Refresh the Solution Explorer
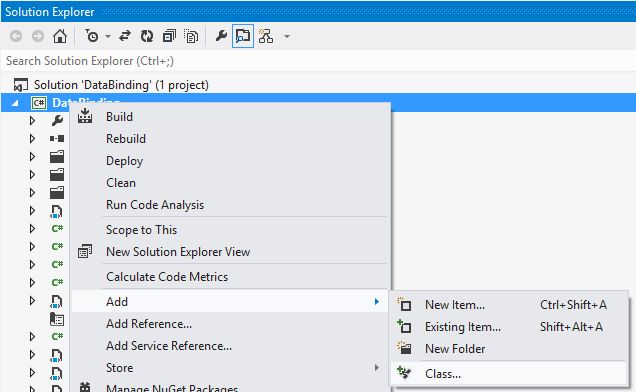The width and height of the screenshot is (636, 392). (x=147, y=37)
